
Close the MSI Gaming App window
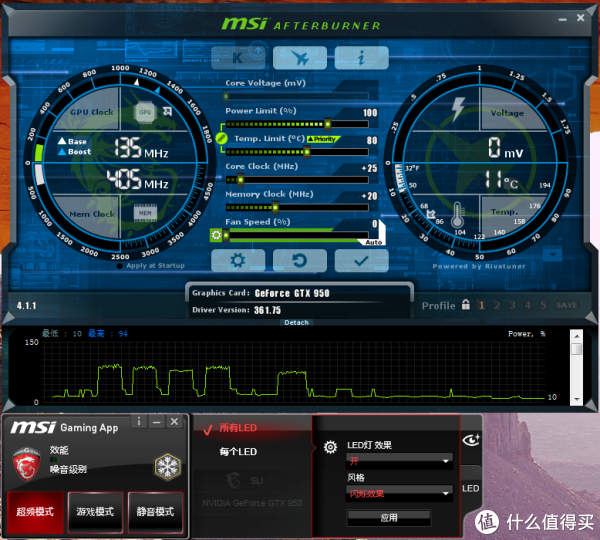(x=174, y=422)
